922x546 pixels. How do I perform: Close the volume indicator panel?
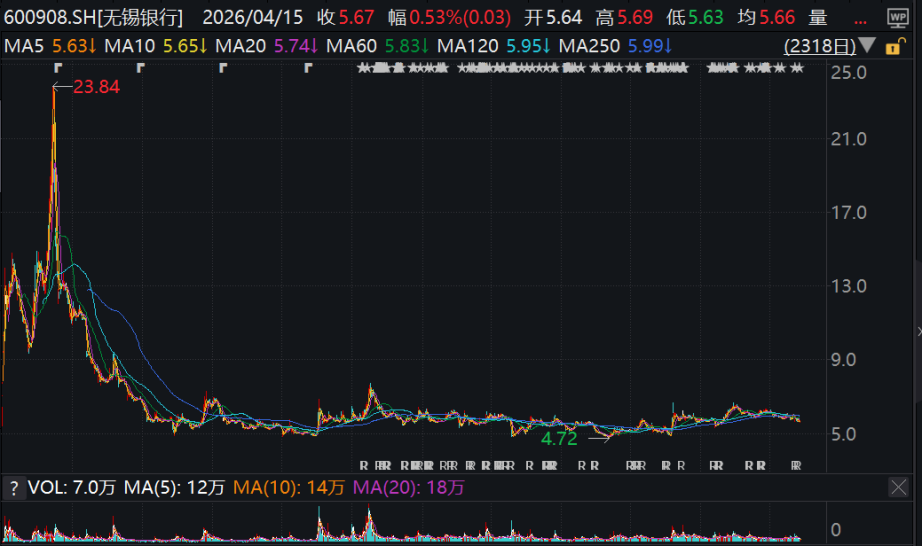[898, 488]
